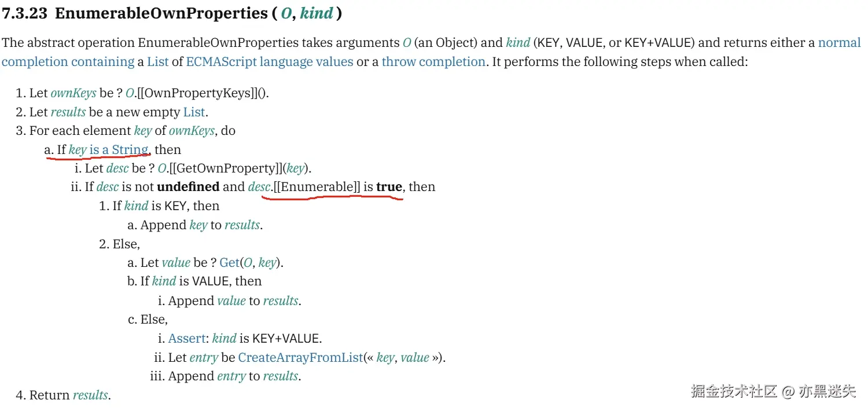Click the 'Get' operation link
Screen dimensions: 868x411
[229, 262]
